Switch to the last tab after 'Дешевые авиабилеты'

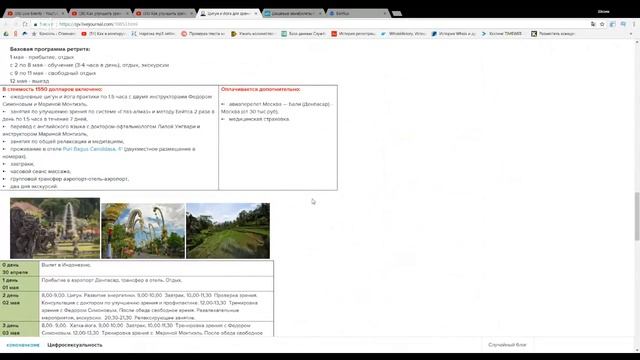tap(357, 13)
